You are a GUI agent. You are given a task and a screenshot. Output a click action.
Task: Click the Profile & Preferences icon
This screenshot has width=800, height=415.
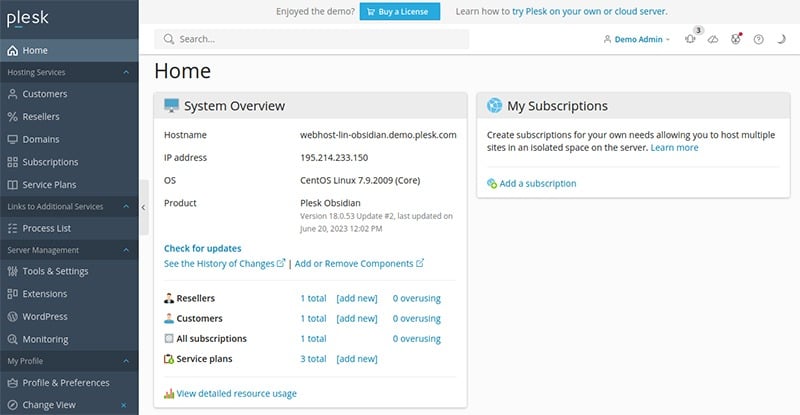[x=12, y=382]
